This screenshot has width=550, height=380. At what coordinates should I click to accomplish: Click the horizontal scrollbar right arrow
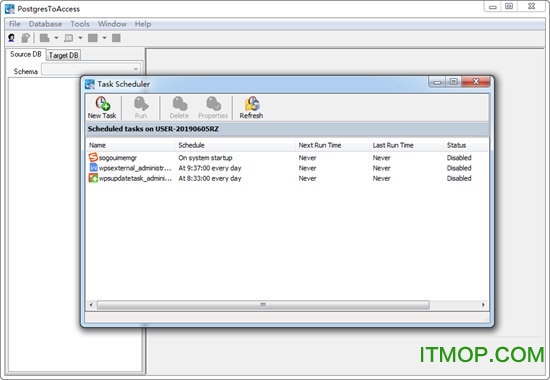click(483, 305)
